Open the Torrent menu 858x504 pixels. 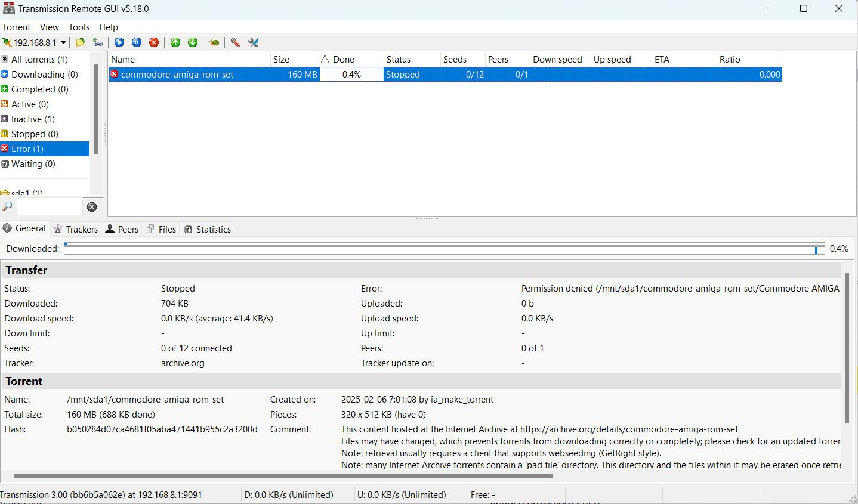[16, 27]
